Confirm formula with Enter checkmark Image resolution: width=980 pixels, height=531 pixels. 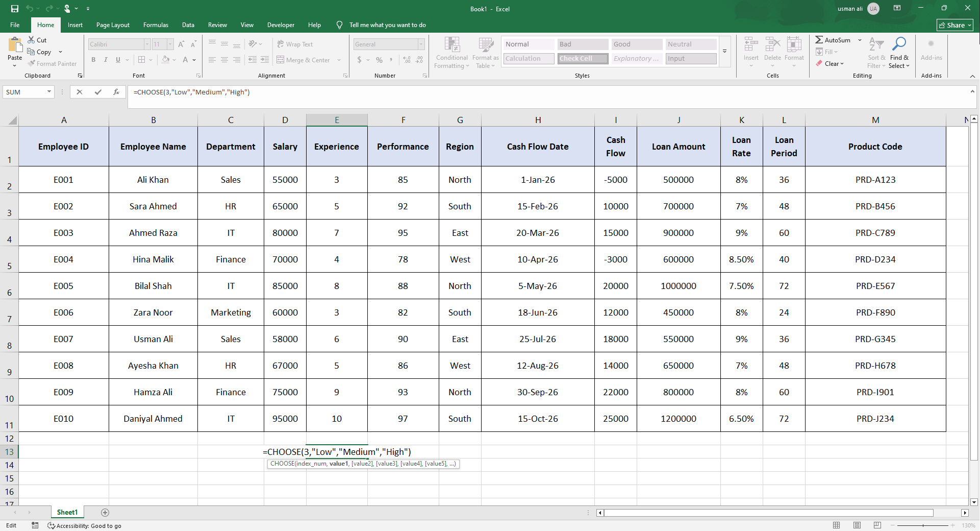tap(98, 92)
